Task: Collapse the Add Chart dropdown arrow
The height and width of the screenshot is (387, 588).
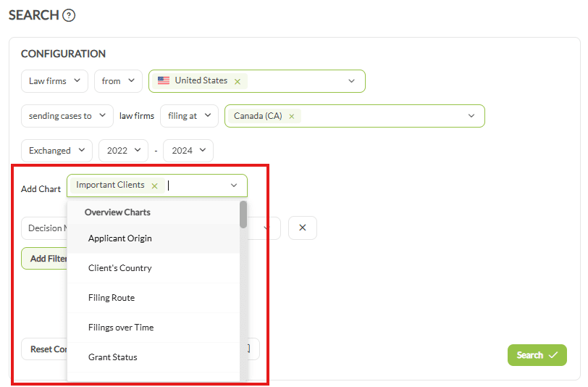Action: pyautogui.click(x=234, y=186)
